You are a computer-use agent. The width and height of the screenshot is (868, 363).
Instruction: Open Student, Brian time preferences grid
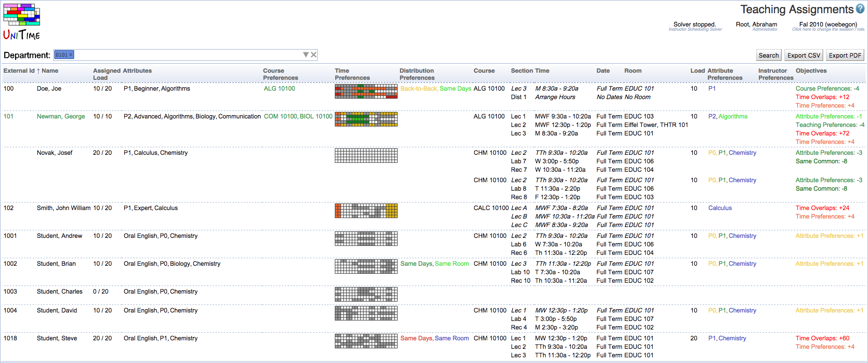pos(366,266)
